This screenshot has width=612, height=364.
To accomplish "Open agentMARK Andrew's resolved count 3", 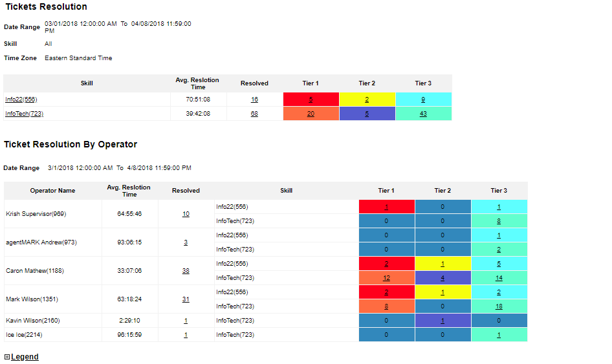I will pyautogui.click(x=186, y=242).
